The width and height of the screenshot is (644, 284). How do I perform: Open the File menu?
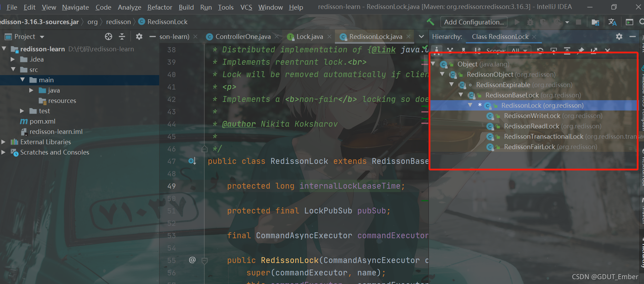[12, 7]
